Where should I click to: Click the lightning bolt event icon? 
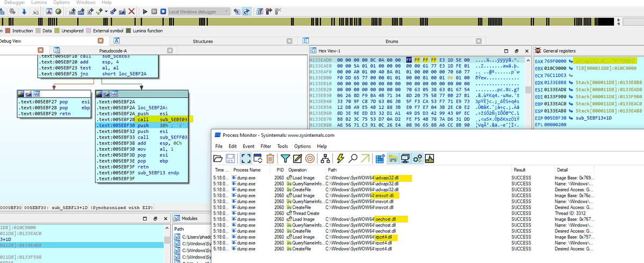tap(340, 158)
